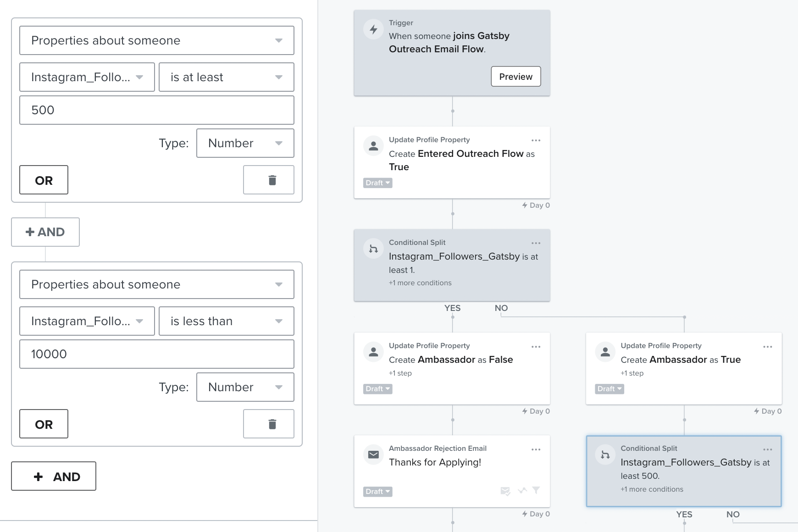Click NO label under 'at least 500' split

733,515
